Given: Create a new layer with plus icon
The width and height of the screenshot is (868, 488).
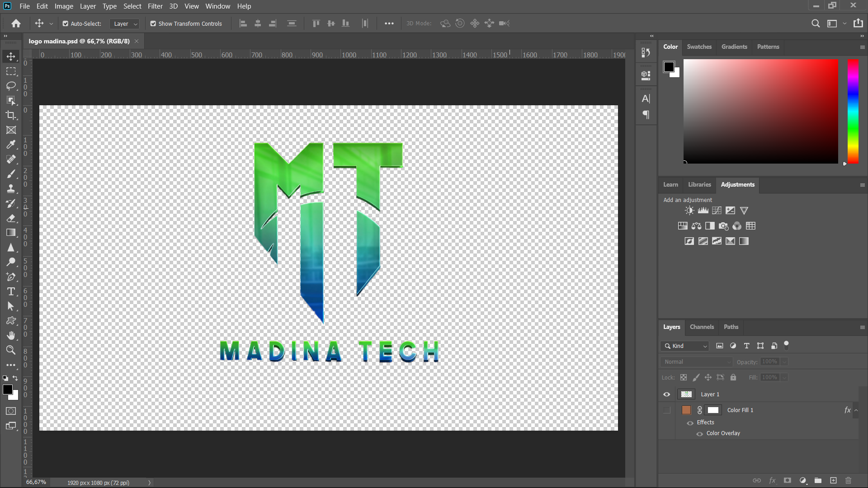Looking at the screenshot, I should 833,480.
